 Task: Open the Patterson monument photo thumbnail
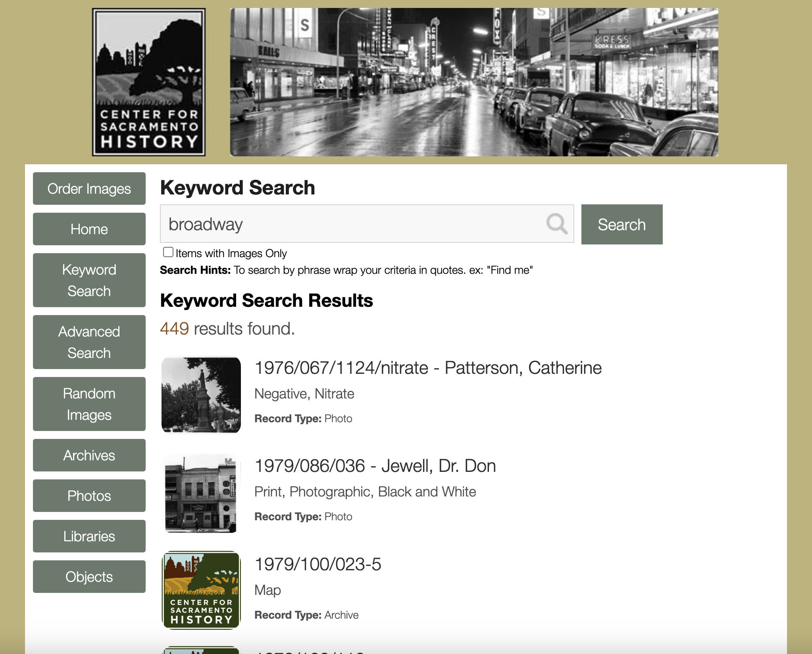point(201,395)
